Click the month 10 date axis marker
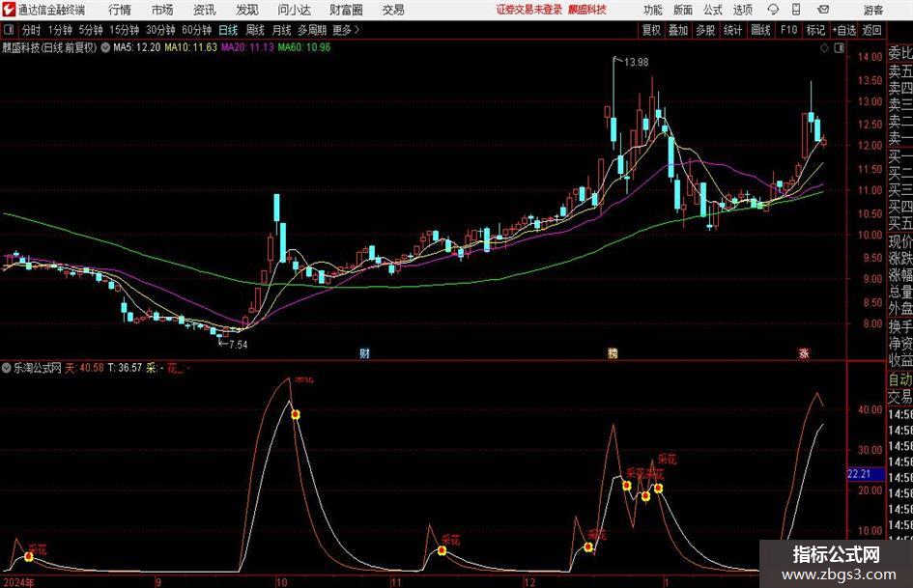913x588 pixels. 282,582
